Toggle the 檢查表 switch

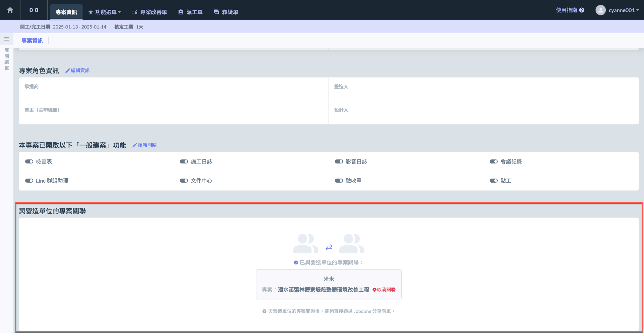coord(29,161)
